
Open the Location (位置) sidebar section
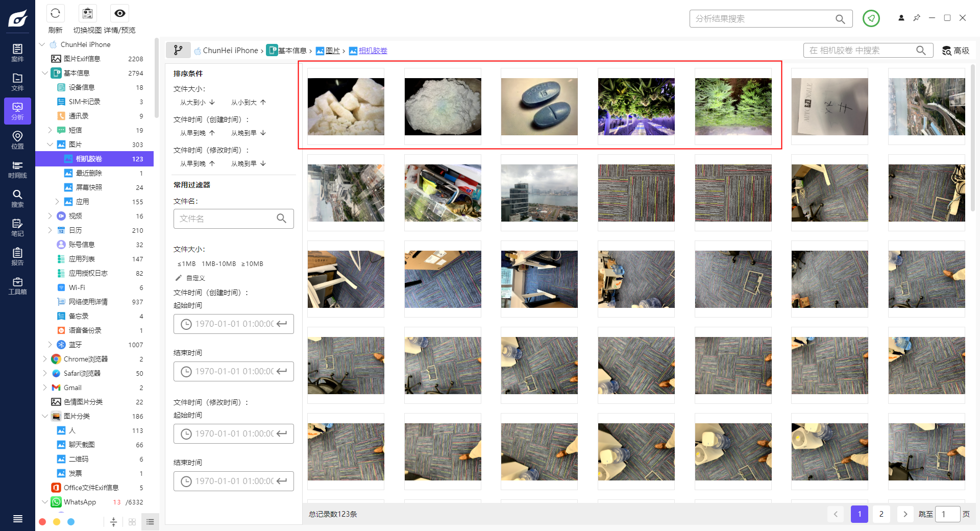tap(17, 140)
